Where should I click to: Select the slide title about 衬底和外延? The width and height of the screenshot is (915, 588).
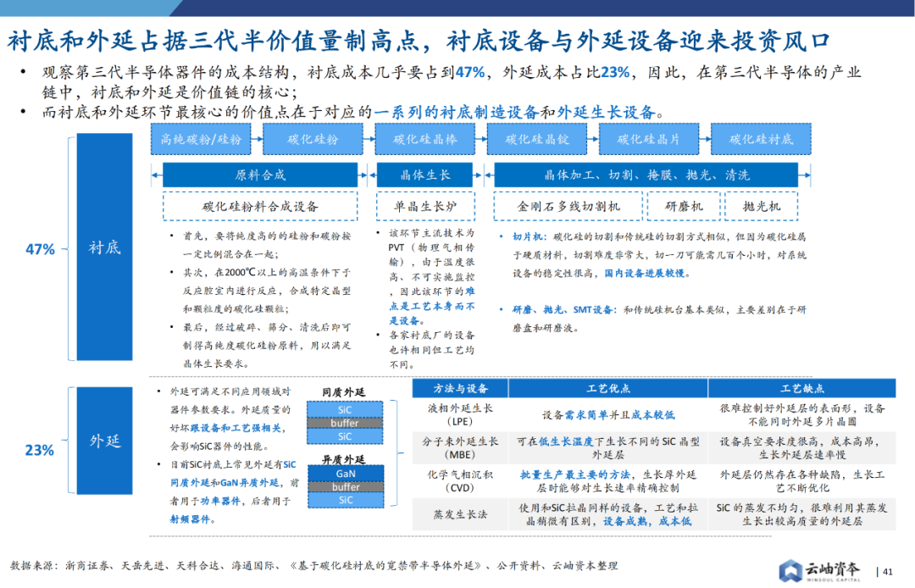[x=419, y=41]
